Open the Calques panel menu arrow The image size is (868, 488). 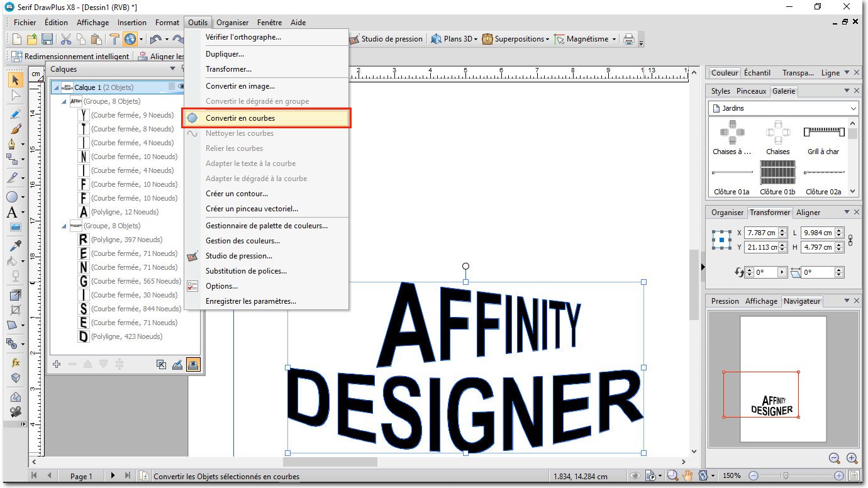click(174, 69)
